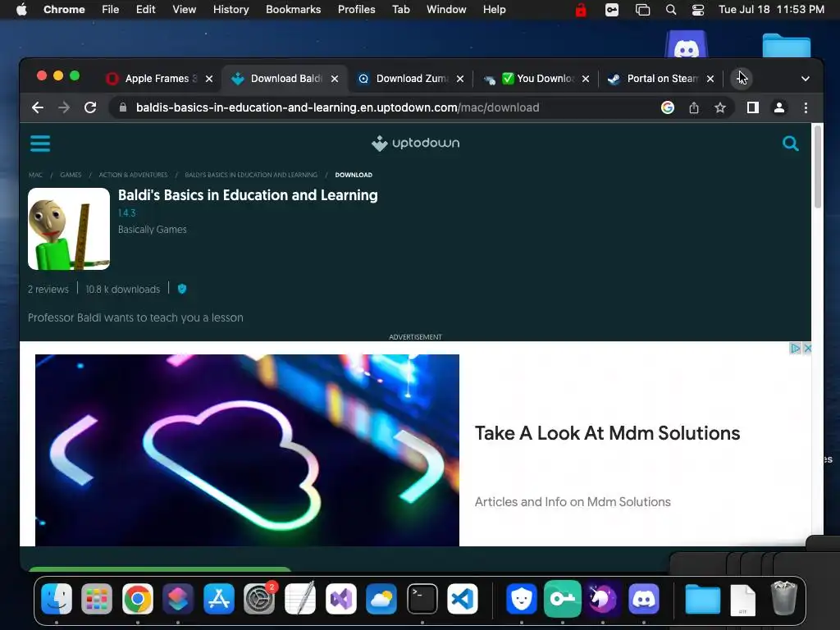Close the advertisement with X icon
840x630 pixels.
coord(807,348)
